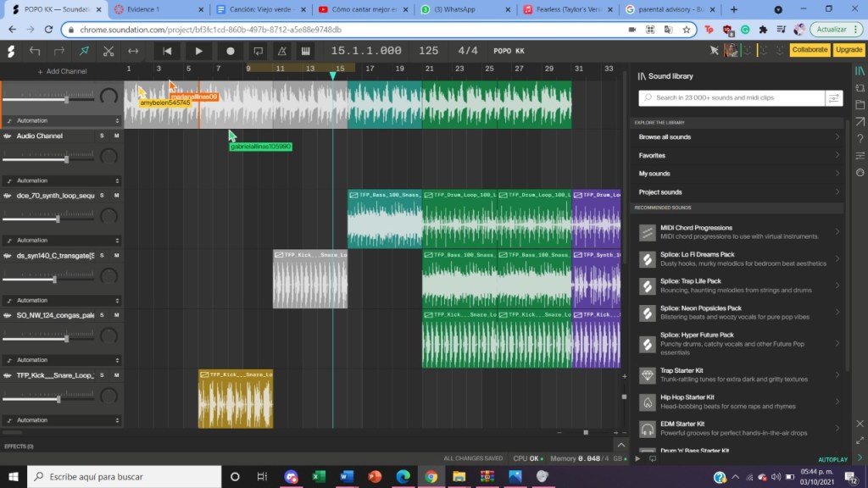Click the sound library search field
Image resolution: width=868 pixels, height=488 pixels.
(729, 98)
